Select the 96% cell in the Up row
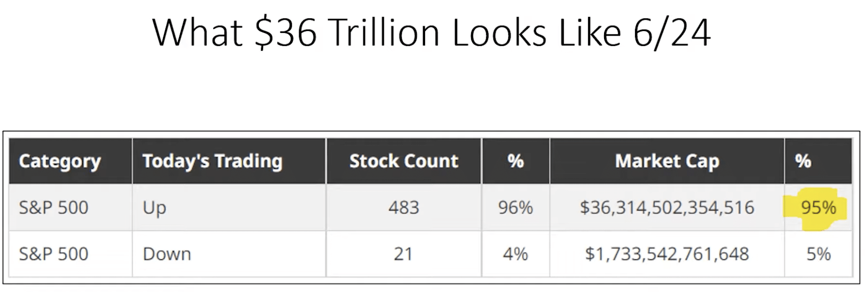The height and width of the screenshot is (298, 868). tap(515, 208)
